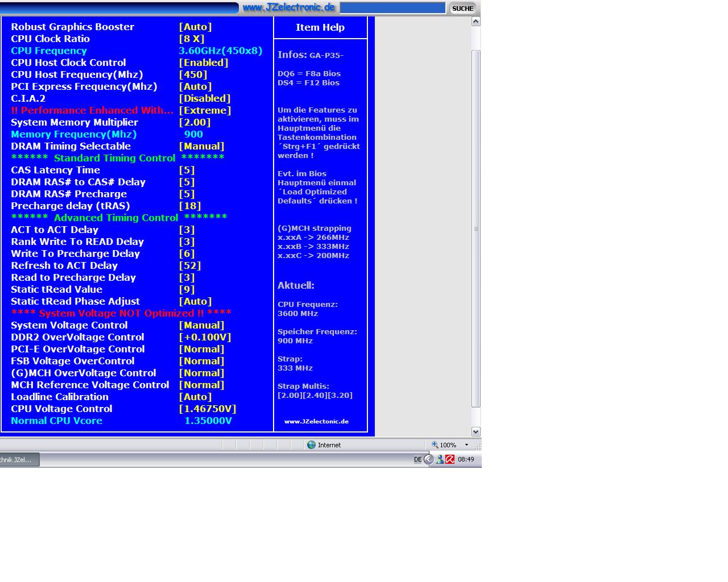Click the PCI-E OverVoltage Control label

point(78,349)
